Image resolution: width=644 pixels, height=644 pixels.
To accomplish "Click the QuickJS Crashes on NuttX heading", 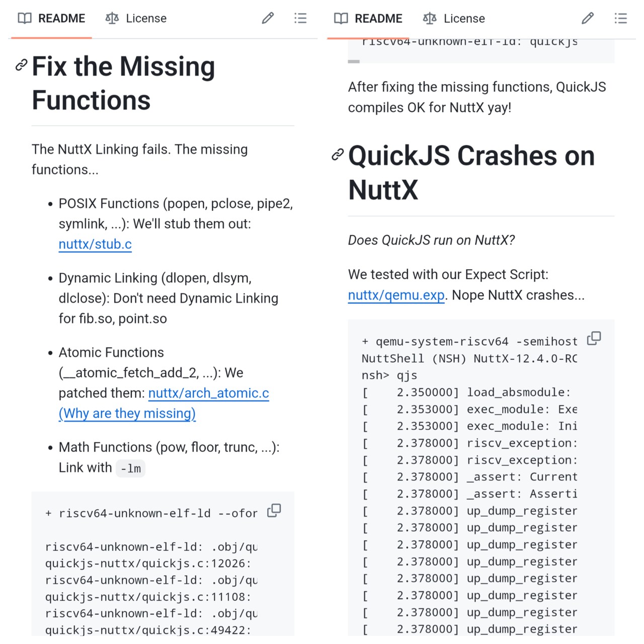I will (x=471, y=173).
